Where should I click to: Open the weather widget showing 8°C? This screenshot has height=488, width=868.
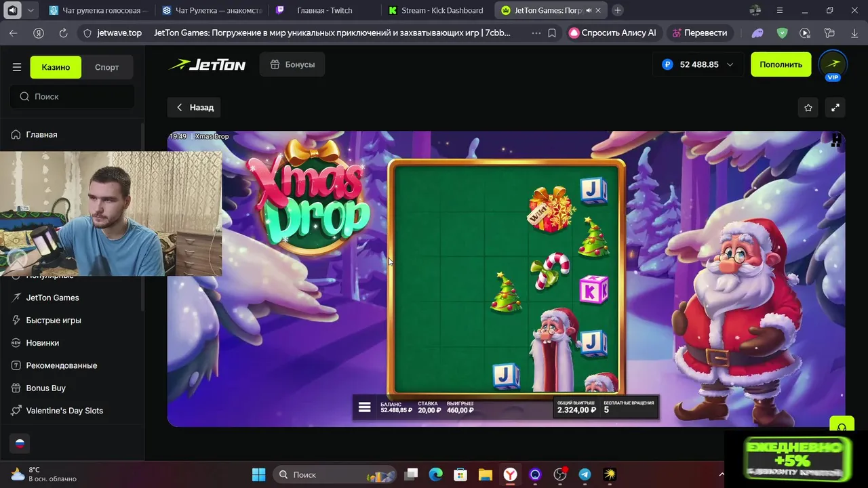(x=43, y=474)
